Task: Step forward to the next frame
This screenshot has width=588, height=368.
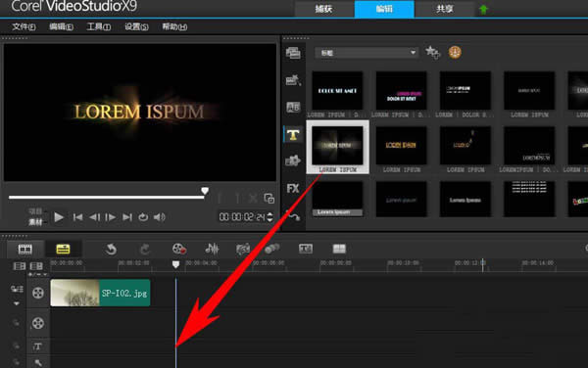Action: [x=110, y=217]
